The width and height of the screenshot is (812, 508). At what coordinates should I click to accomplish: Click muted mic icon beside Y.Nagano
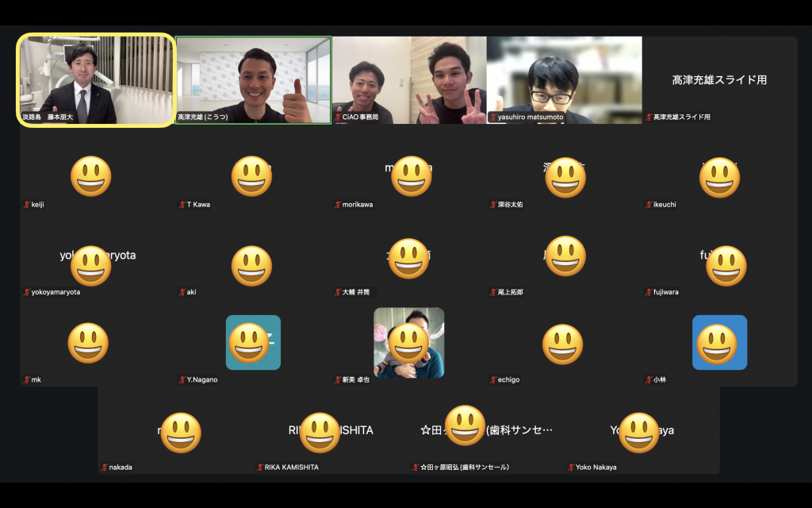coord(182,380)
